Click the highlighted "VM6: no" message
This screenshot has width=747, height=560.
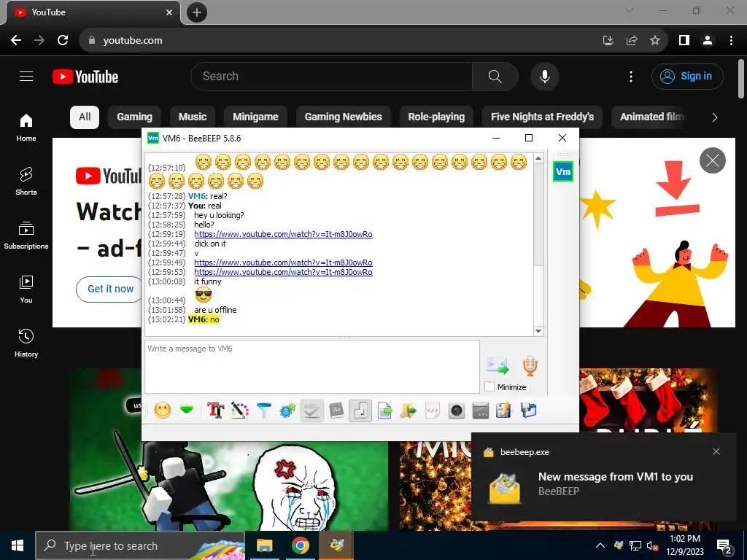[x=204, y=319]
